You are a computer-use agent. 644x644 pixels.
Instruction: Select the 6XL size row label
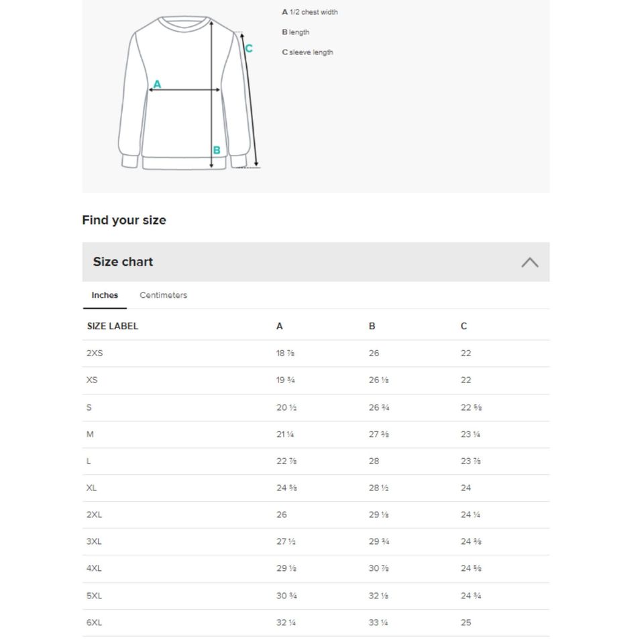(95, 623)
